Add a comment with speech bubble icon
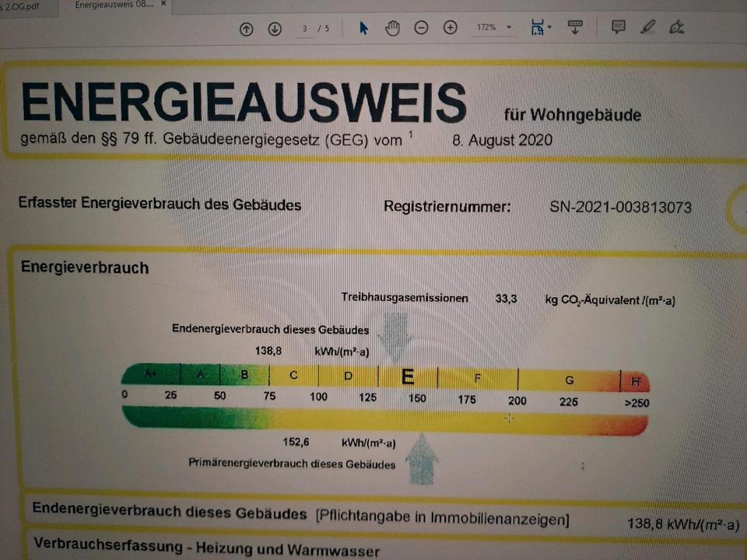The height and width of the screenshot is (560, 747). pos(619,28)
